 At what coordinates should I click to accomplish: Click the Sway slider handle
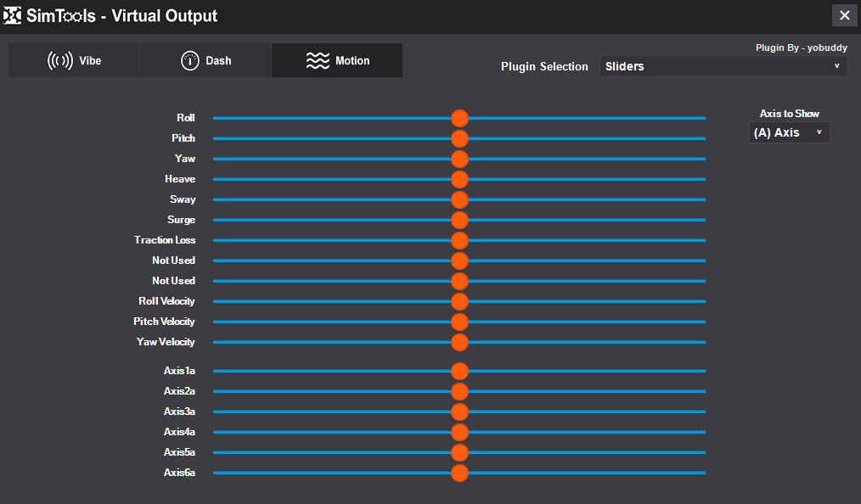[459, 199]
